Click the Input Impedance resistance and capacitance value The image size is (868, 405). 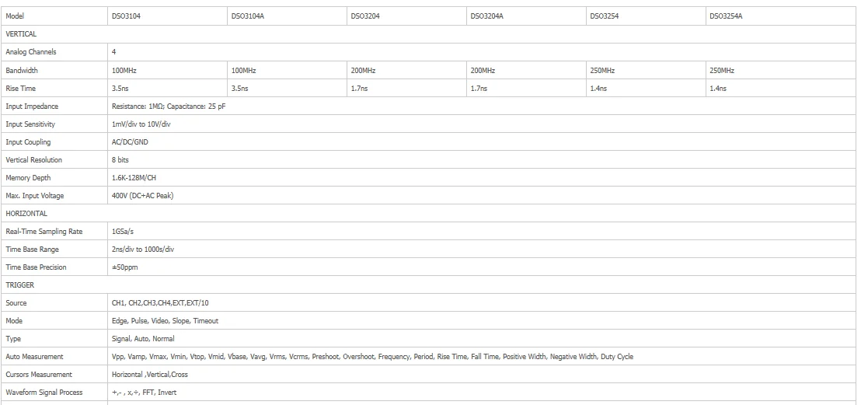click(162, 106)
